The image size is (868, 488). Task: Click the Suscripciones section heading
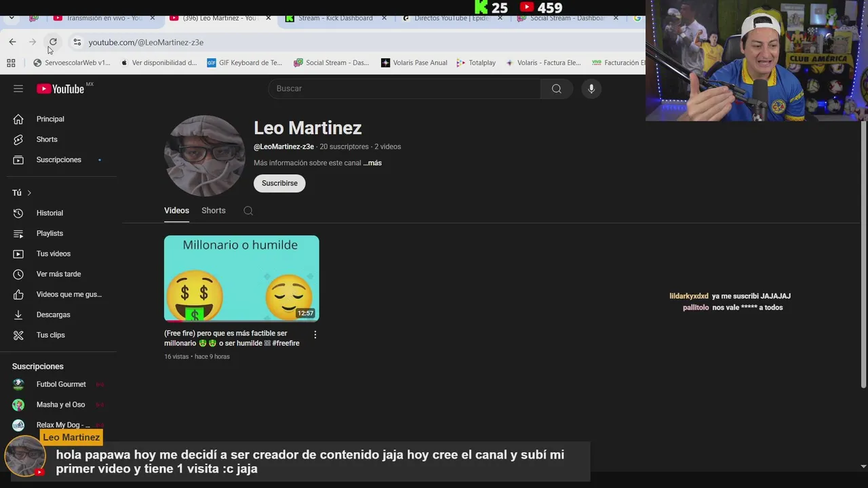[x=38, y=367]
